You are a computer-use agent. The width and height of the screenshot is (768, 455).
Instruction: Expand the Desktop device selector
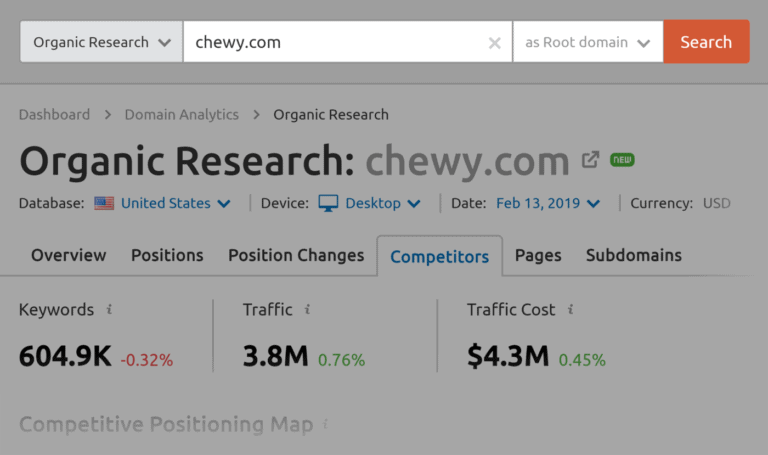tap(383, 203)
